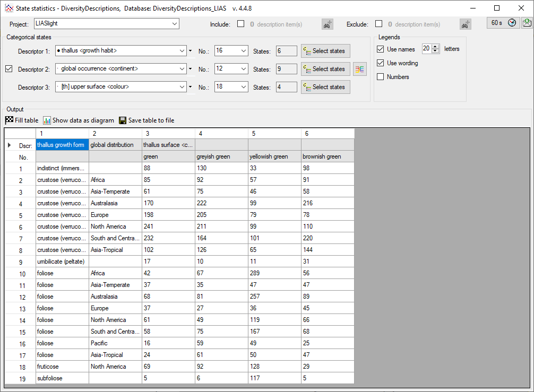
Task: Click the value 257 in row 12
Action: pyautogui.click(x=275, y=297)
